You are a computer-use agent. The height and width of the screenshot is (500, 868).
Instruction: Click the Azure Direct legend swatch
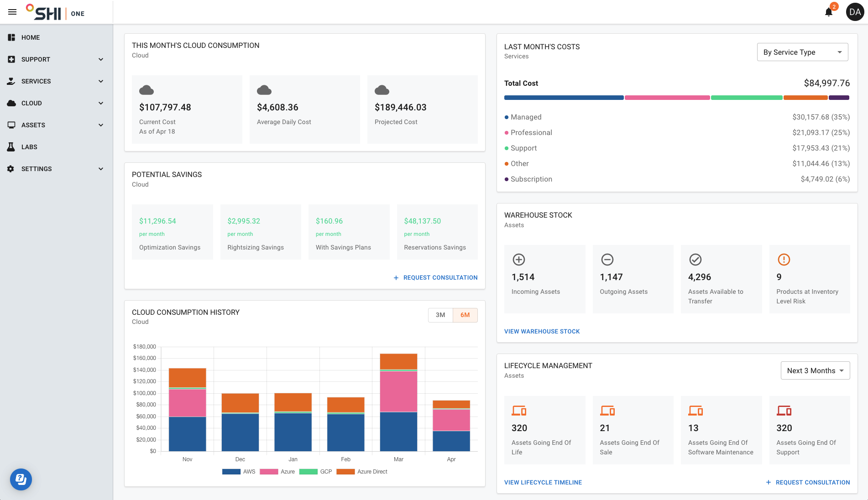tap(345, 472)
